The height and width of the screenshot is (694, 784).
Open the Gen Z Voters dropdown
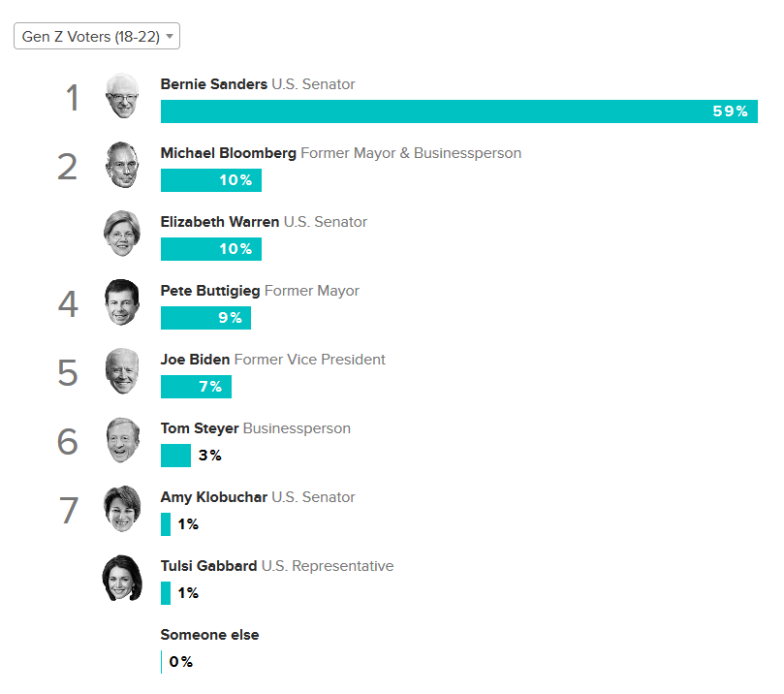pos(96,36)
